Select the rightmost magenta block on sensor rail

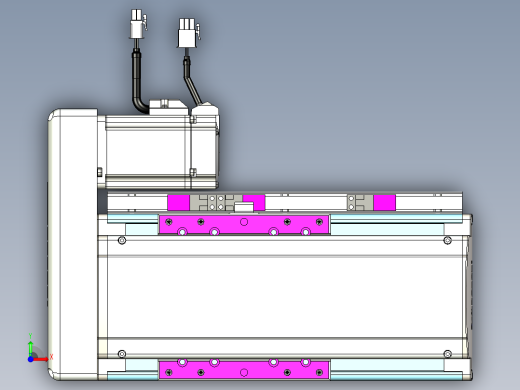point(384,203)
